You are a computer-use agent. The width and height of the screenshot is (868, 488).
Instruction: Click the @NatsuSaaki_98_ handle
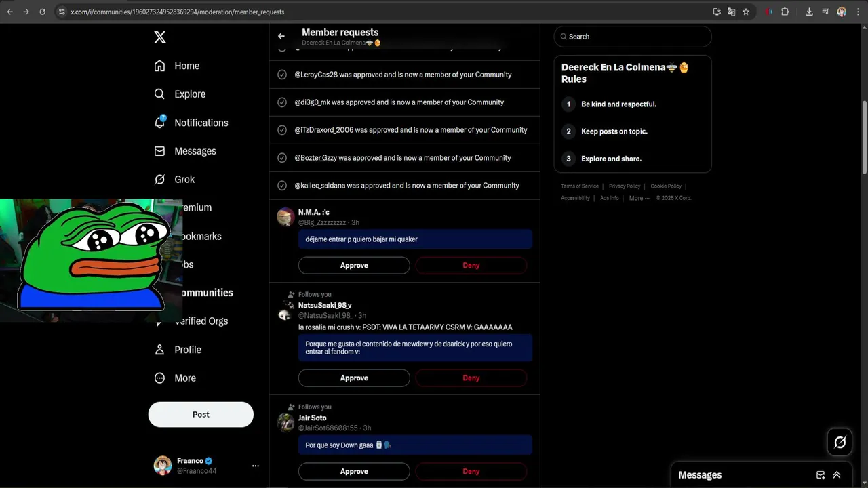point(325,316)
